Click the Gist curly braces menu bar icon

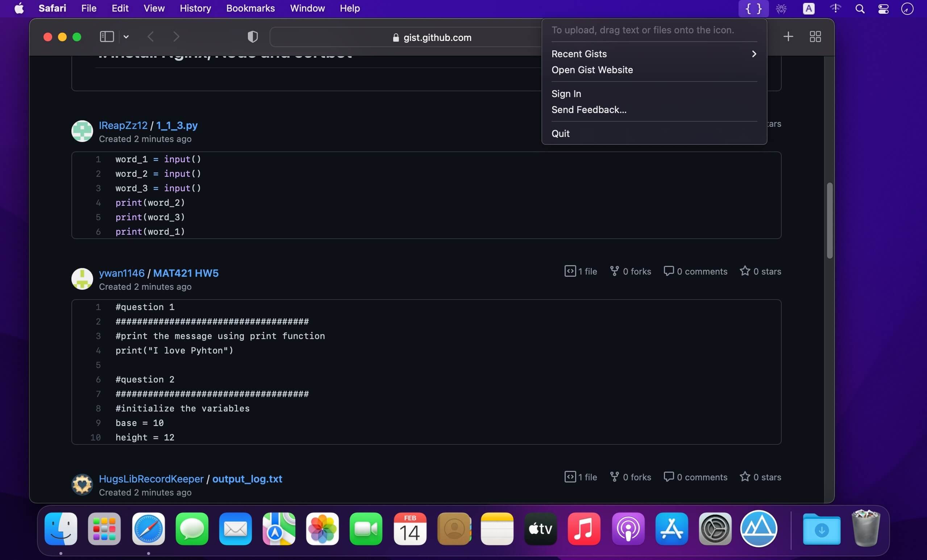753,8
